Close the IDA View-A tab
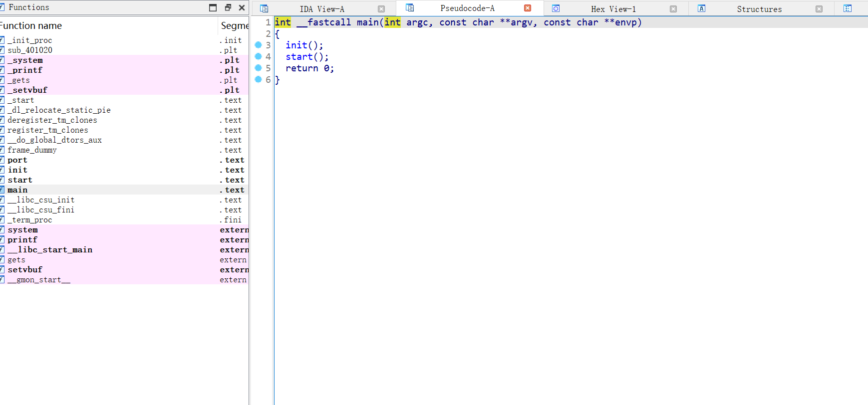 point(381,9)
